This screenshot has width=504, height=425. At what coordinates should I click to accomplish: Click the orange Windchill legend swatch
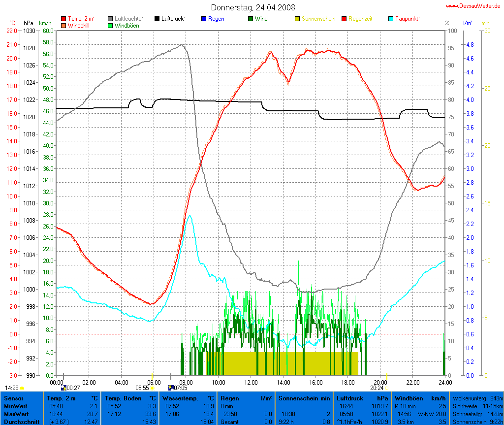pos(63,25)
